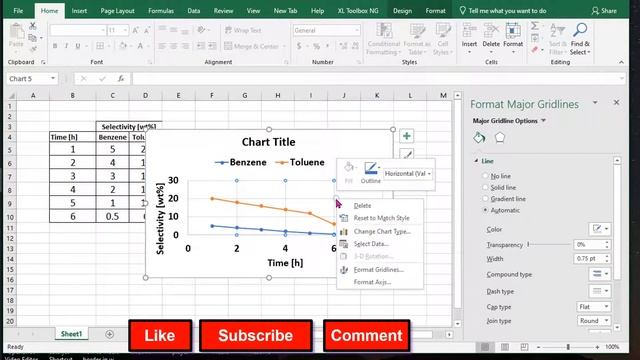Choose Format Gridlines... in context menu
The height and width of the screenshot is (360, 640).
tap(380, 269)
